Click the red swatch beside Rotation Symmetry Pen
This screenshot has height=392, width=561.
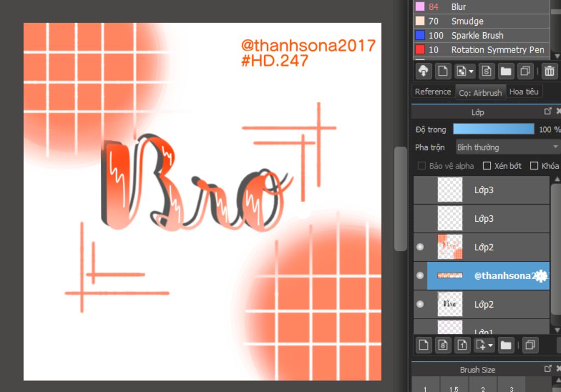[x=420, y=49]
